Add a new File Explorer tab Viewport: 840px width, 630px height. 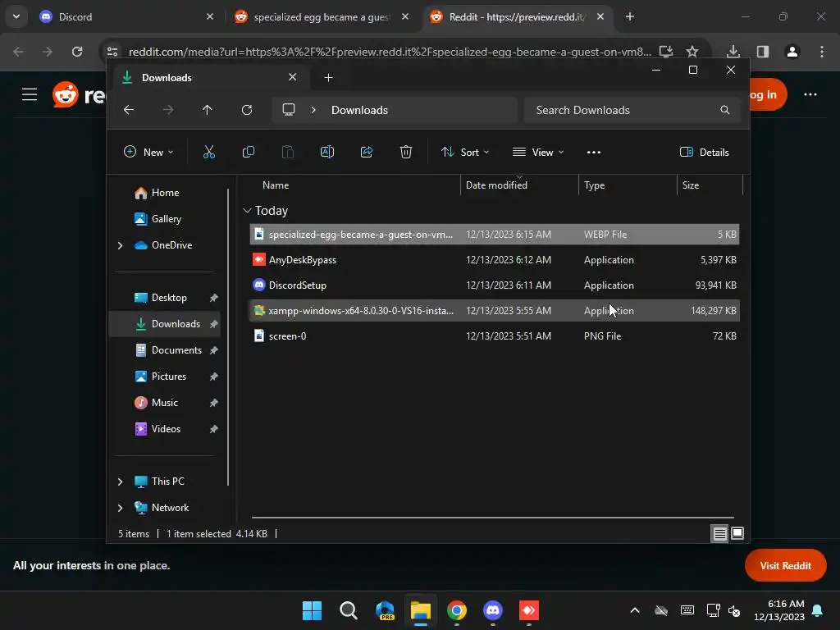pyautogui.click(x=328, y=78)
